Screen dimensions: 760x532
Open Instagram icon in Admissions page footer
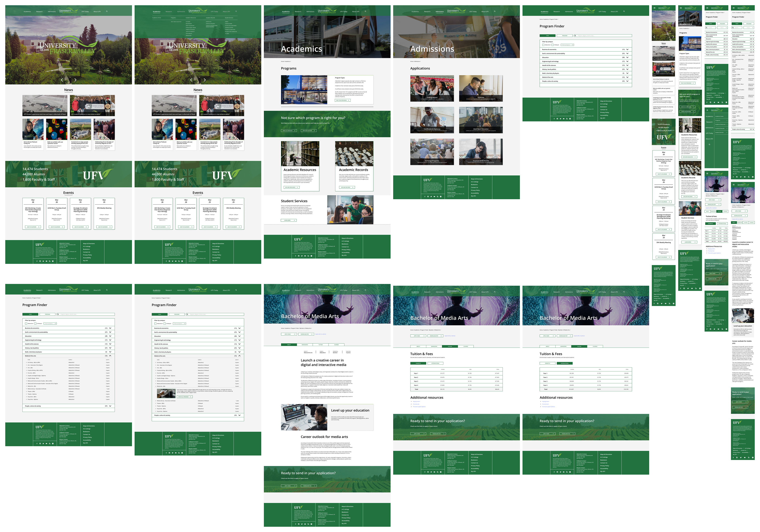coord(428,196)
